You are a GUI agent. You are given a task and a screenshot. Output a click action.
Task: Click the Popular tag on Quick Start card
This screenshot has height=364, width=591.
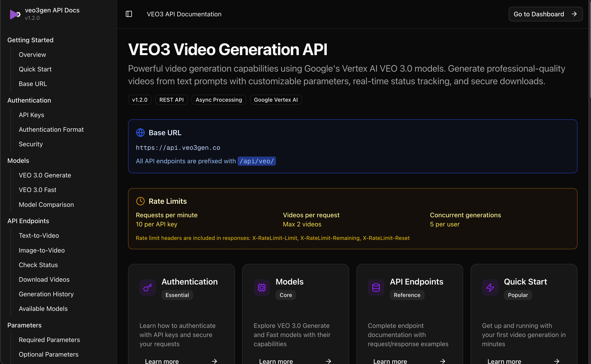[x=518, y=295]
